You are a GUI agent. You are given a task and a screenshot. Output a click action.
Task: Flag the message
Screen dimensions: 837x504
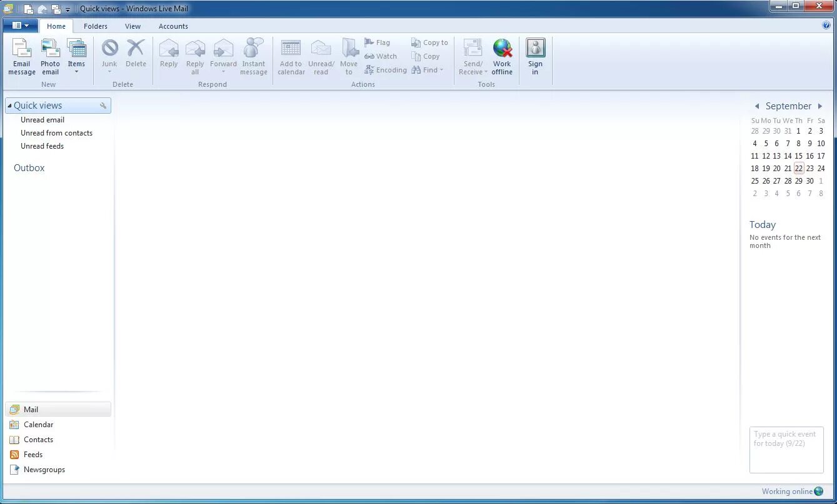(378, 42)
